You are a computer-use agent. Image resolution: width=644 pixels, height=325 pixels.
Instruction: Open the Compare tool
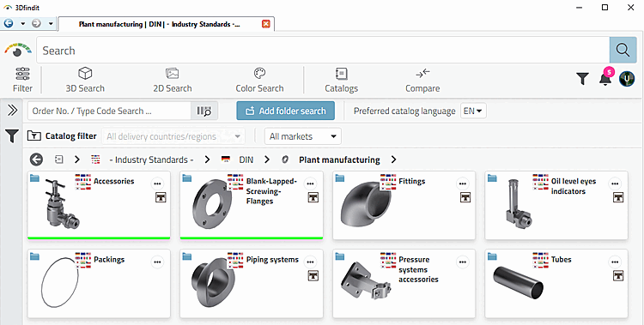click(x=422, y=80)
